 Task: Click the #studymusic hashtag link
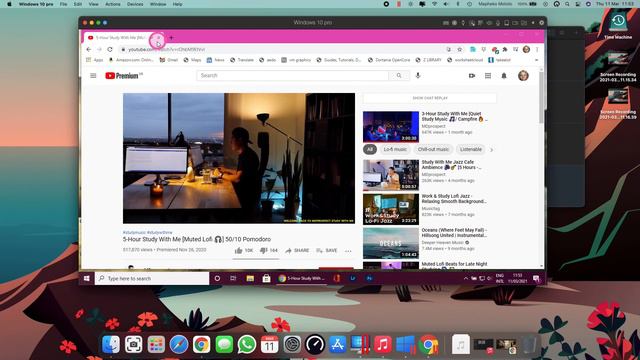pyautogui.click(x=134, y=232)
